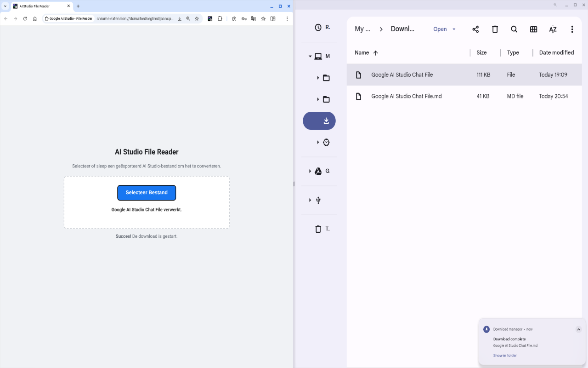
Task: Click Chrome's Home button
Action: [34, 19]
